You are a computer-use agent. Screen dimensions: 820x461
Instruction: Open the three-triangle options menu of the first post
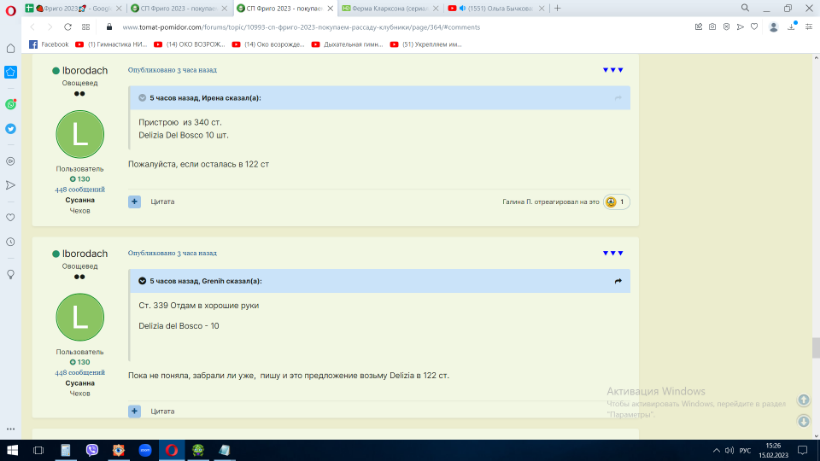coord(613,70)
